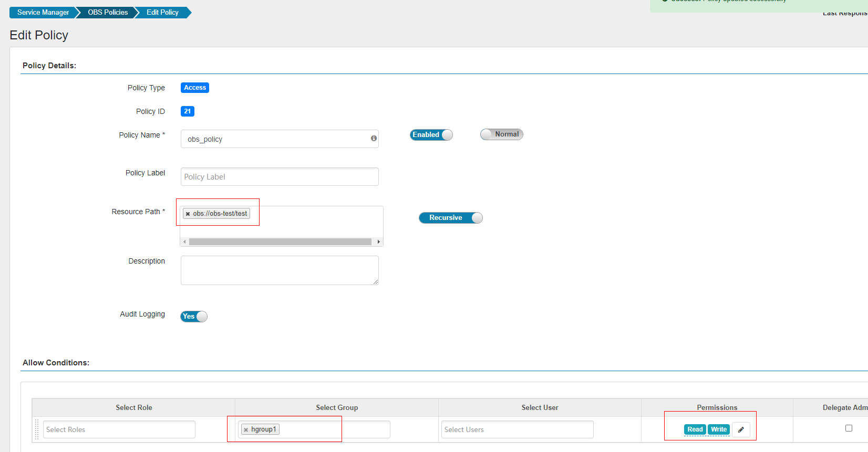Go to Service Manager breadcrumb
868x452 pixels.
coord(43,12)
